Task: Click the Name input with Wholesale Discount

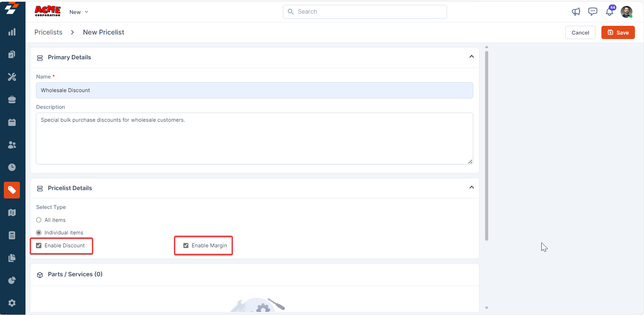Action: [254, 90]
